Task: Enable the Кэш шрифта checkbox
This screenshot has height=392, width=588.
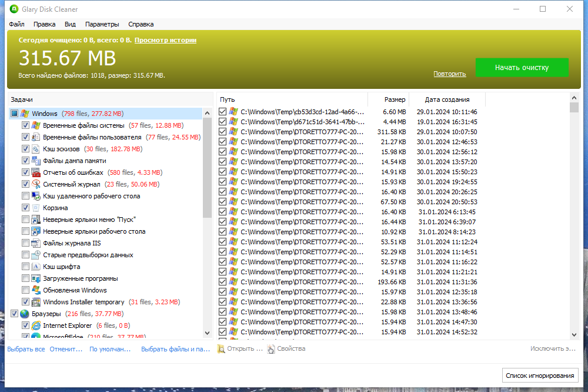Action: point(25,267)
